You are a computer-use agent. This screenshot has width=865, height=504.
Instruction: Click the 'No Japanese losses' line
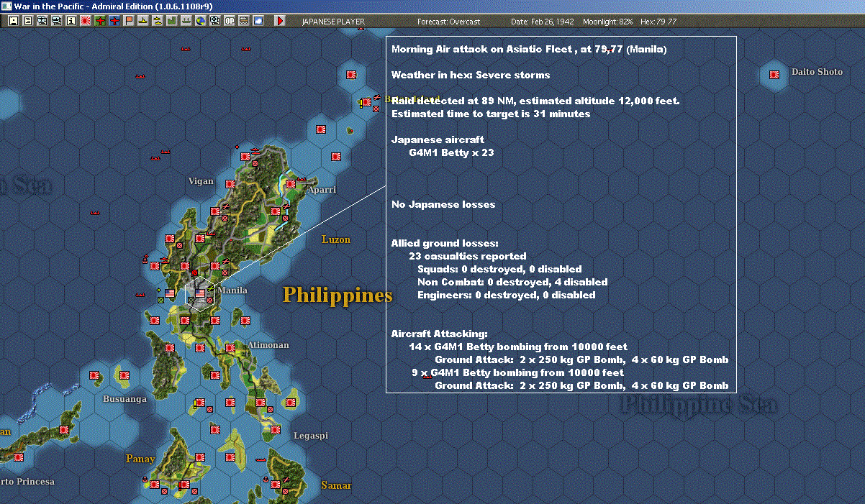[x=443, y=205]
